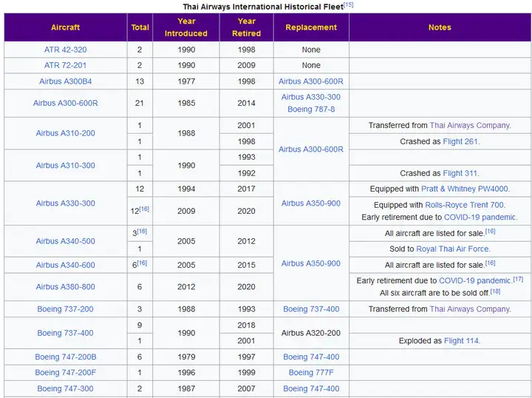Open the Boeing 747-200B aircraft link
This screenshot has height=398, width=532.
coord(66,357)
